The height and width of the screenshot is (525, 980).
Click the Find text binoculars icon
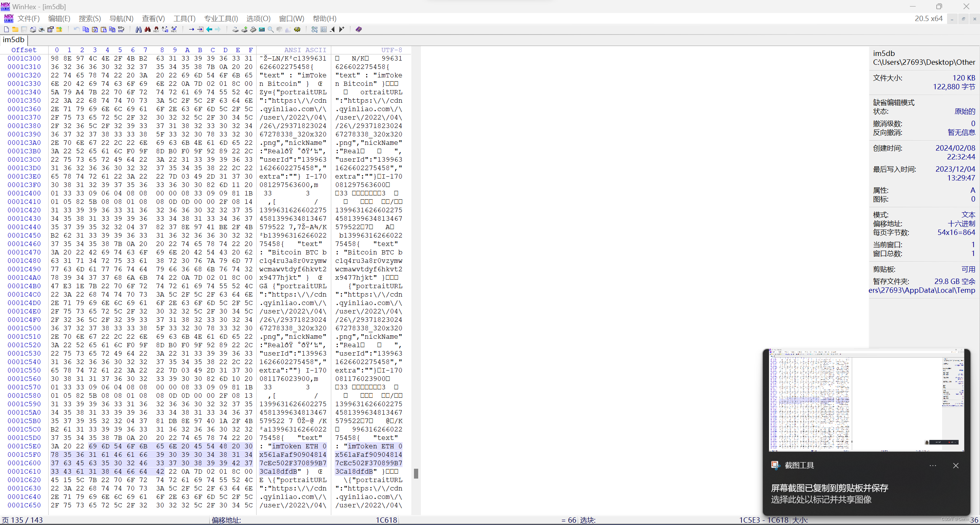coord(139,30)
